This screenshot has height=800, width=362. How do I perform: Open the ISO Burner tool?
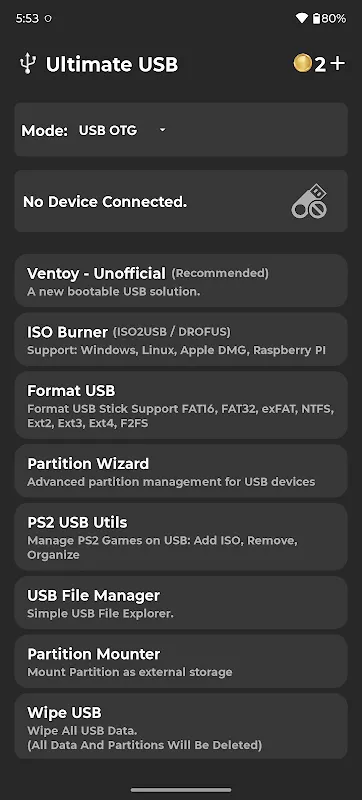(181, 339)
